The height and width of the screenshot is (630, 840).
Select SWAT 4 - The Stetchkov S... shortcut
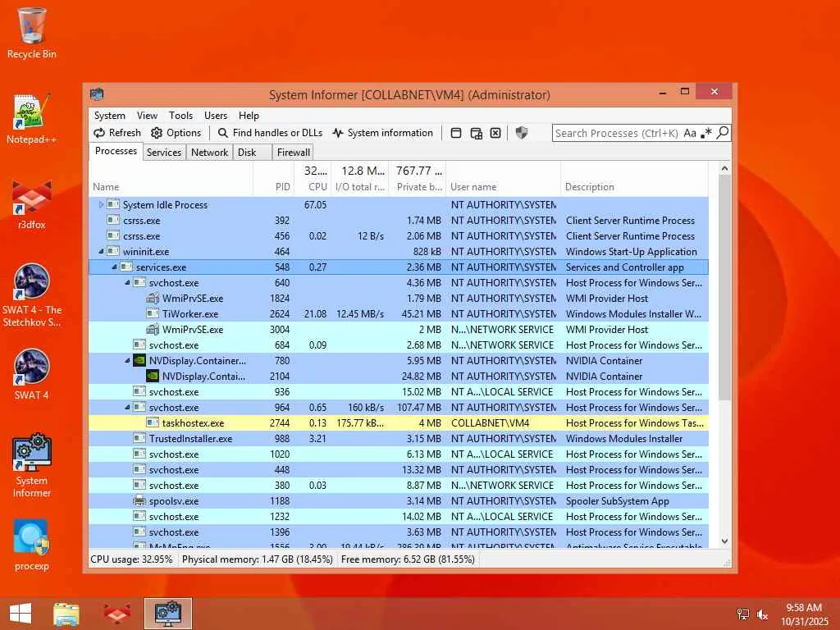32,295
